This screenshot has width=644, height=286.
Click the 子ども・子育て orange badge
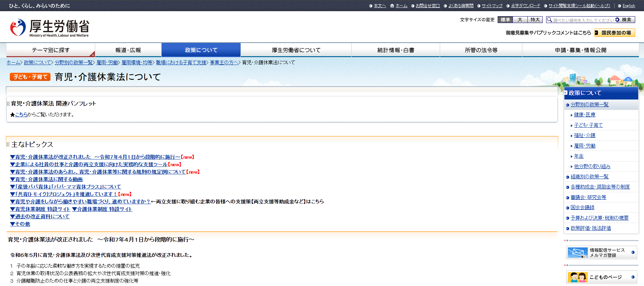pyautogui.click(x=30, y=77)
